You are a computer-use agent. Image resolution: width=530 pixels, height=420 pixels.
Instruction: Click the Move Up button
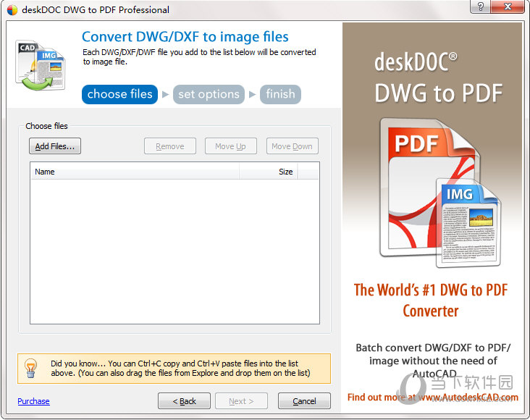pyautogui.click(x=230, y=146)
